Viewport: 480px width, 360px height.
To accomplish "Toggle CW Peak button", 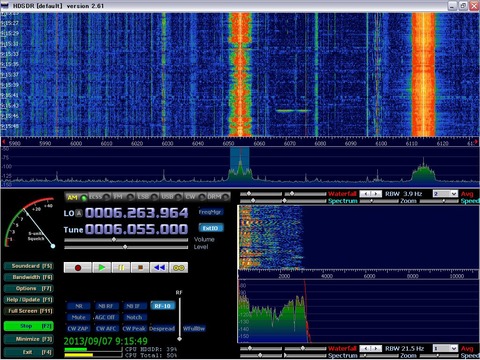I will coord(134,329).
